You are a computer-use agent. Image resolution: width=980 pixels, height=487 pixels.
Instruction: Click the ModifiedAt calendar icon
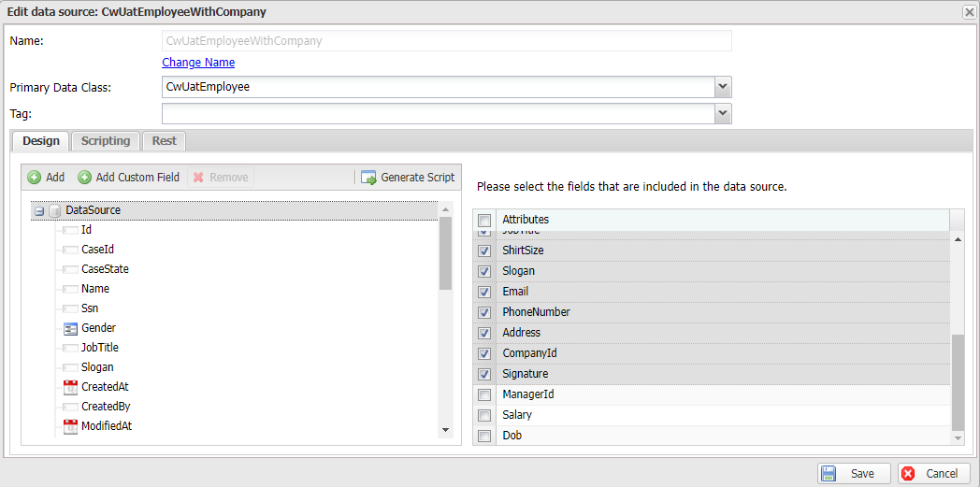70,426
